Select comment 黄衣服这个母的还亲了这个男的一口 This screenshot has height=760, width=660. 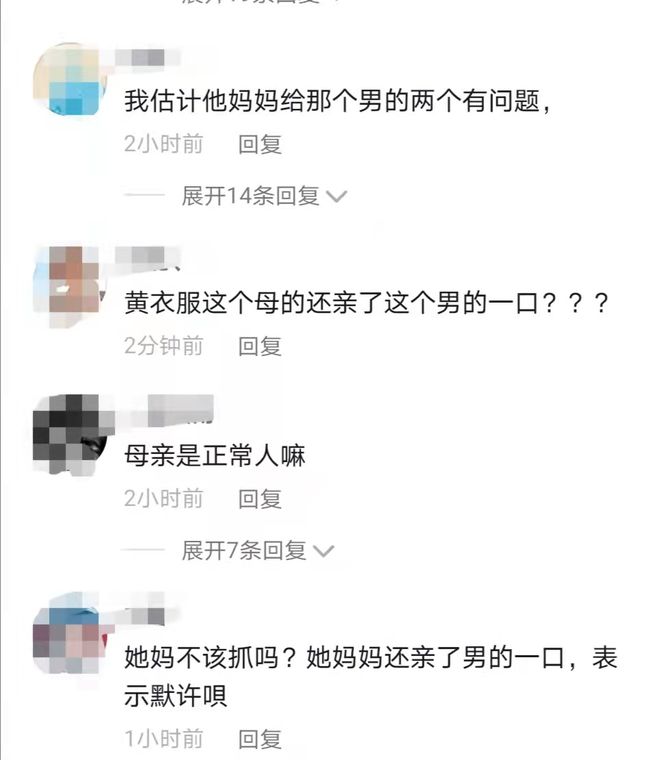[x=366, y=303]
